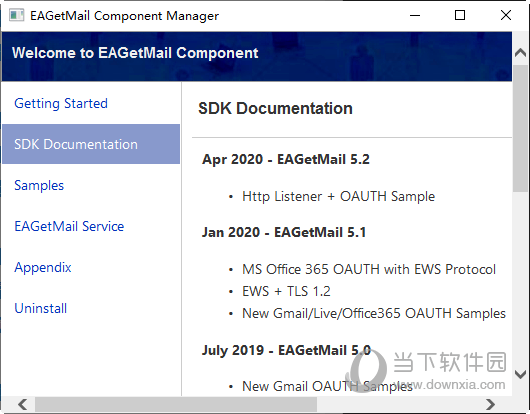The width and height of the screenshot is (530, 414).
Task: Open the Getting Started page
Action: (61, 103)
